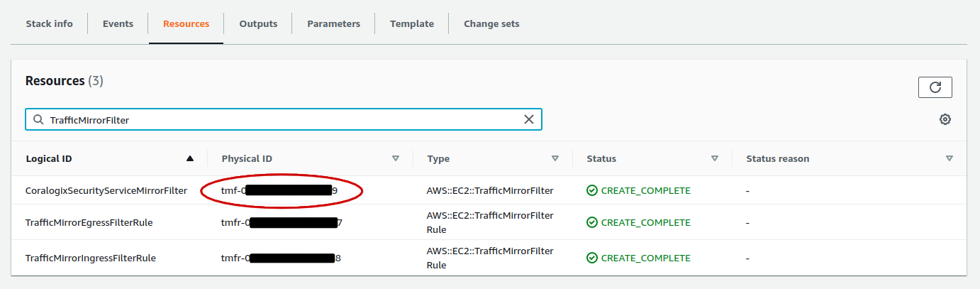Open the Change sets tab
This screenshot has height=289, width=980.
[x=491, y=23]
